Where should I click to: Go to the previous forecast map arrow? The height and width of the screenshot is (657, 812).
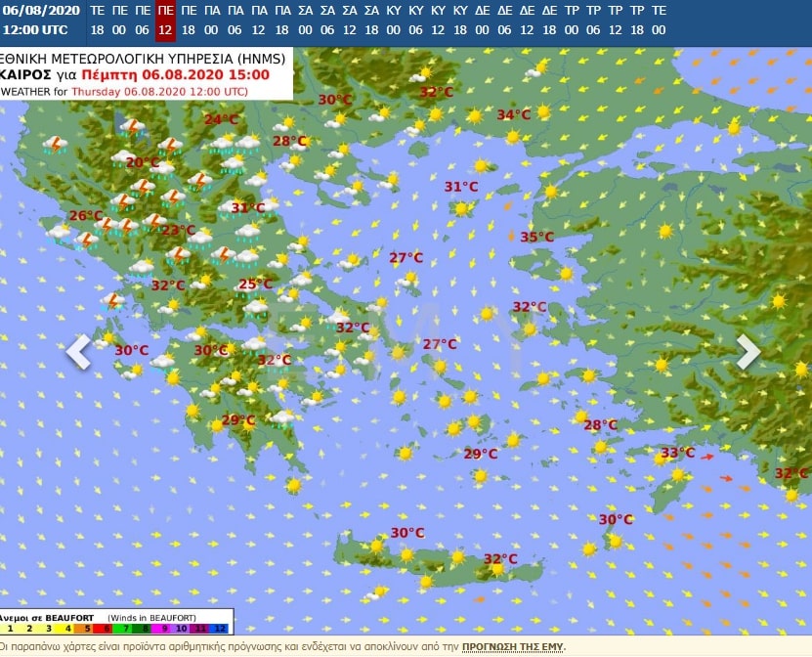tap(78, 353)
